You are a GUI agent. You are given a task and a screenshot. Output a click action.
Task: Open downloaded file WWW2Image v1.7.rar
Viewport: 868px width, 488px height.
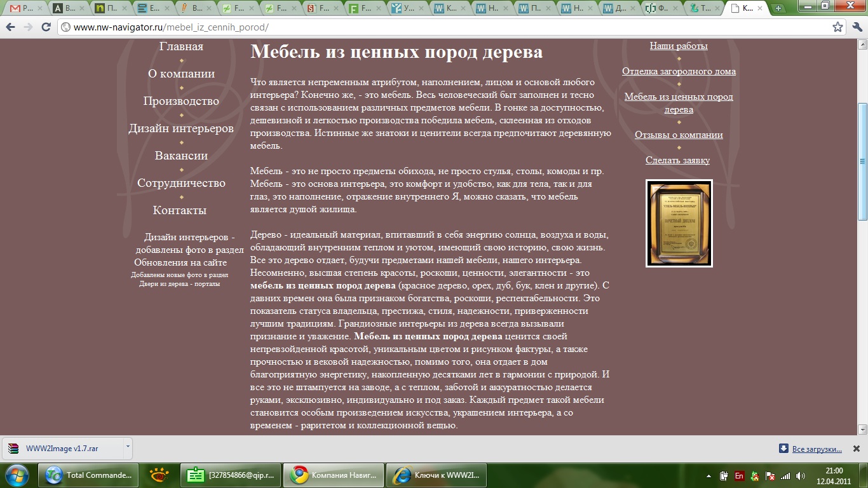click(62, 449)
